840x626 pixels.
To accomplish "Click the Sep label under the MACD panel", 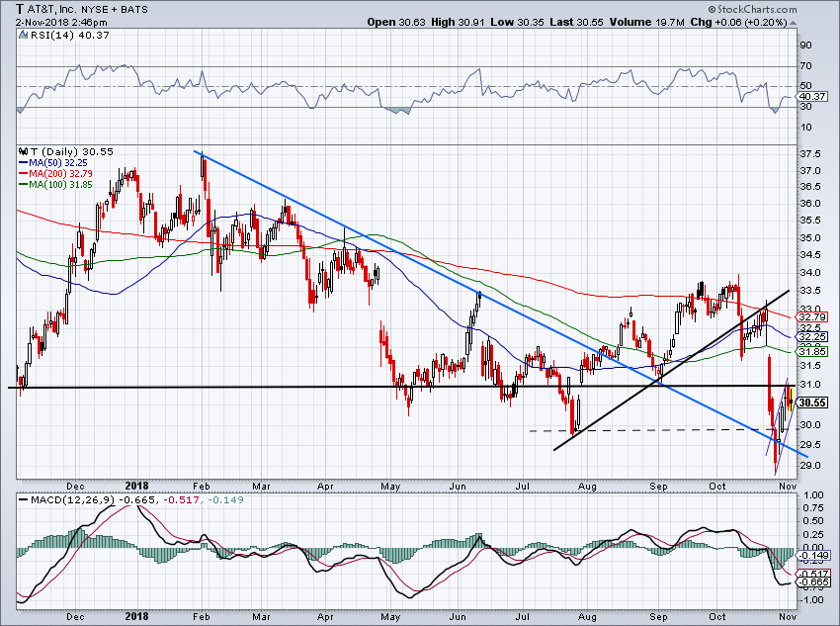I will [658, 616].
